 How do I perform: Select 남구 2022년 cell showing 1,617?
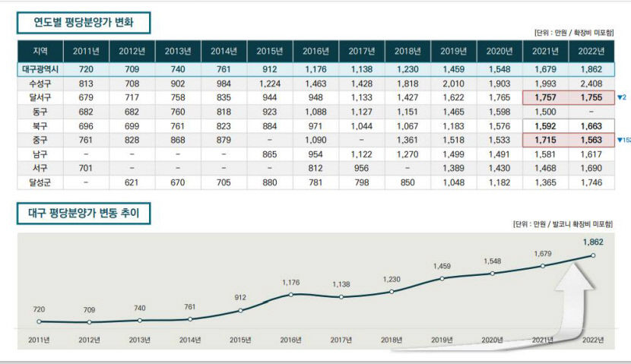(x=591, y=154)
